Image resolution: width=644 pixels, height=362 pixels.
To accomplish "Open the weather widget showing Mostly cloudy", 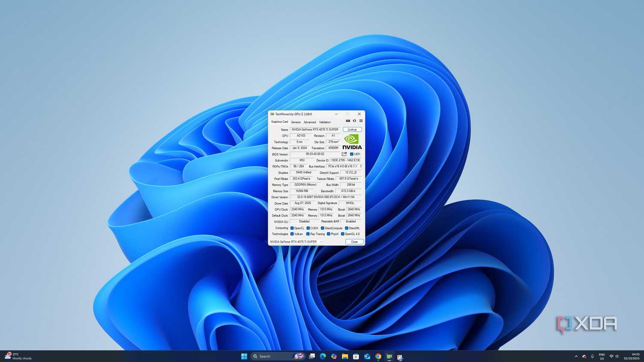I will click(x=18, y=356).
